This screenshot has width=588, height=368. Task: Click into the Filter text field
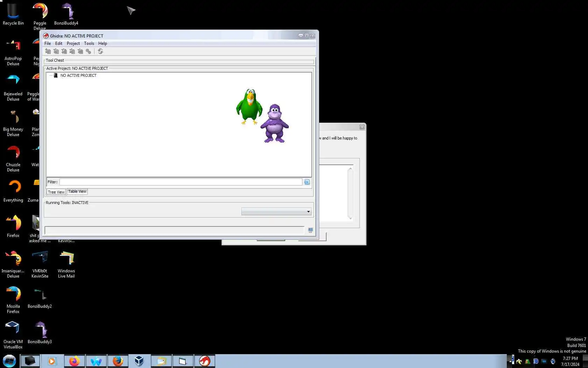coord(181,182)
